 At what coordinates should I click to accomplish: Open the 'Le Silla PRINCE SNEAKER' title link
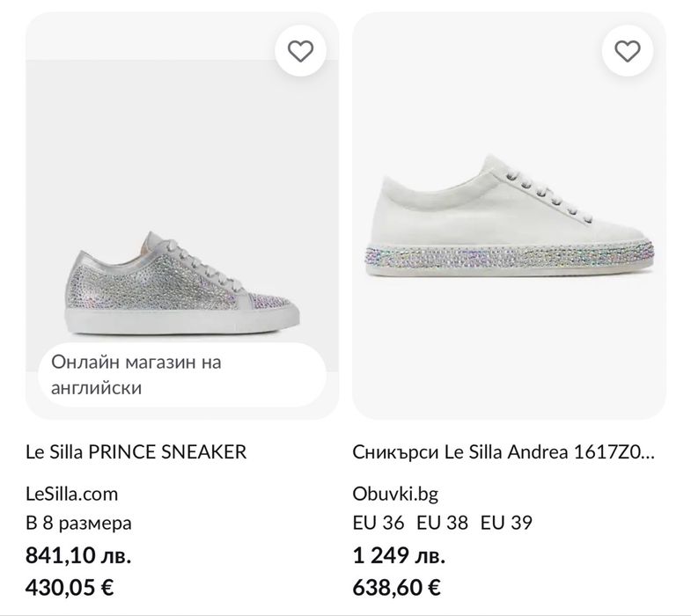(136, 452)
